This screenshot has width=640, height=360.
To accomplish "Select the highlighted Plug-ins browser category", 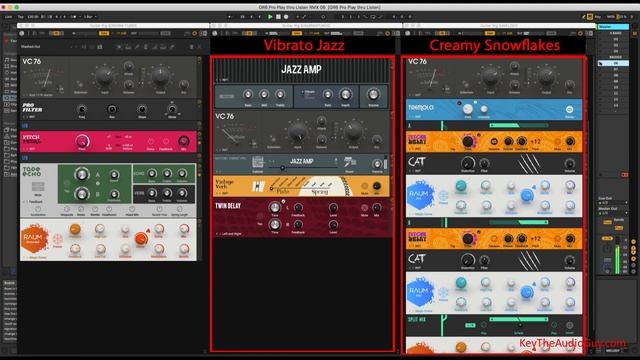I will tap(11, 98).
